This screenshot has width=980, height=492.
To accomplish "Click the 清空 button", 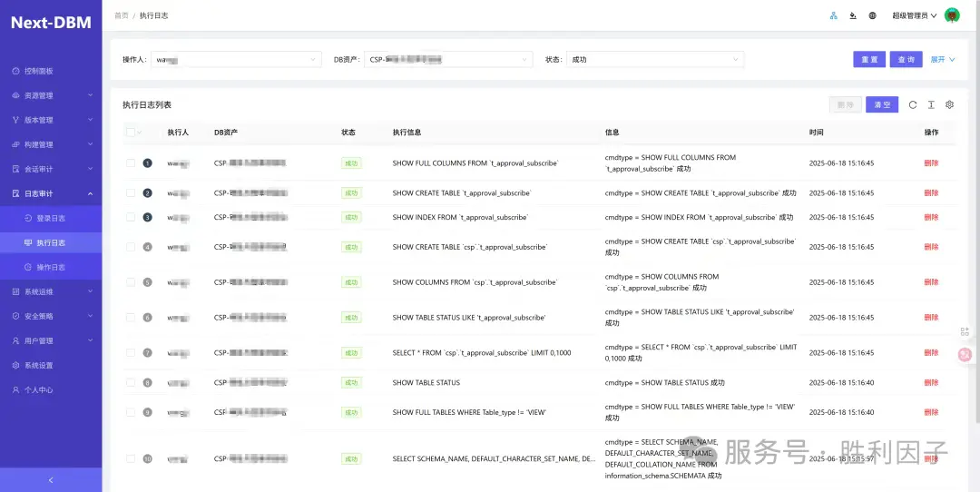I will pos(882,105).
